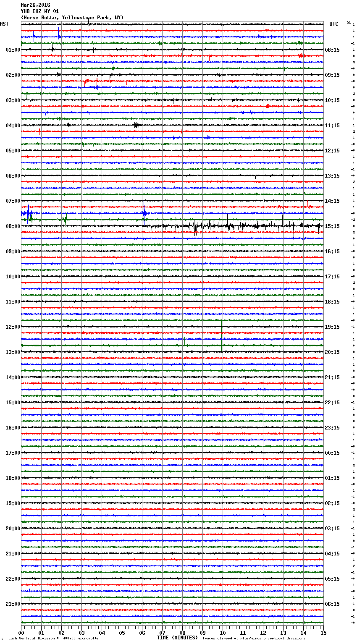Click the '(Horse Butte, Yellowstone Park, WY)' location title
The image size is (357, 644).
(x=72, y=18)
